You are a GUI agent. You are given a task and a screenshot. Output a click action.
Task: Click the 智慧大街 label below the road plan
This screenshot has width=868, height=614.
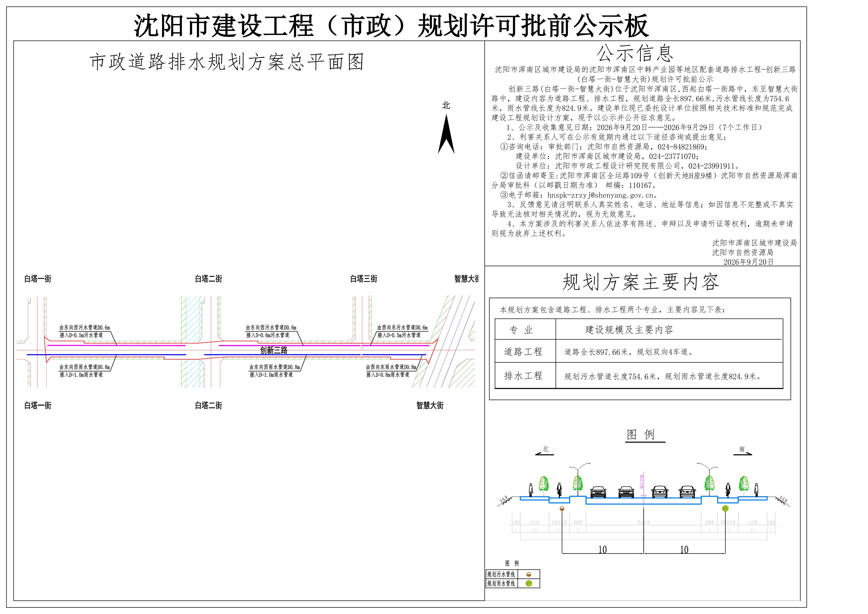[x=430, y=406]
